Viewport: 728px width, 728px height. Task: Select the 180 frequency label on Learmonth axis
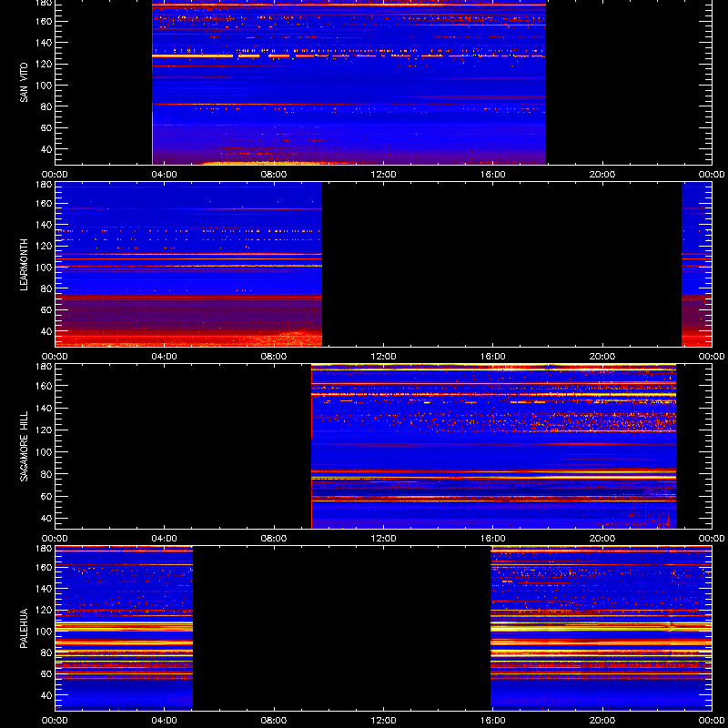[45, 185]
